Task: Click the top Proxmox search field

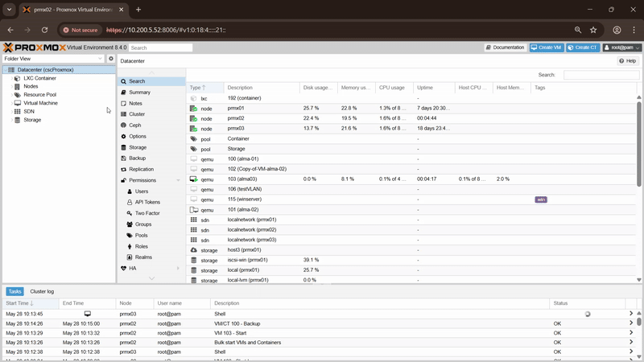Action: click(x=160, y=47)
